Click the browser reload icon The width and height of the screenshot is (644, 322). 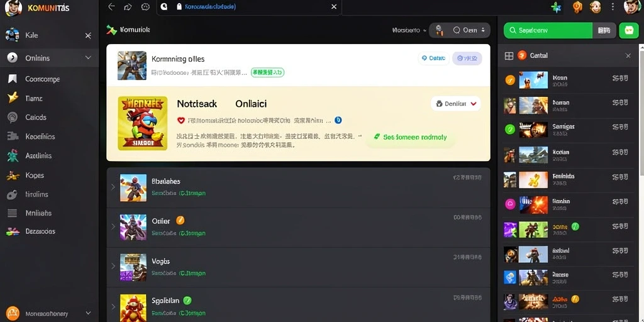[x=145, y=6]
